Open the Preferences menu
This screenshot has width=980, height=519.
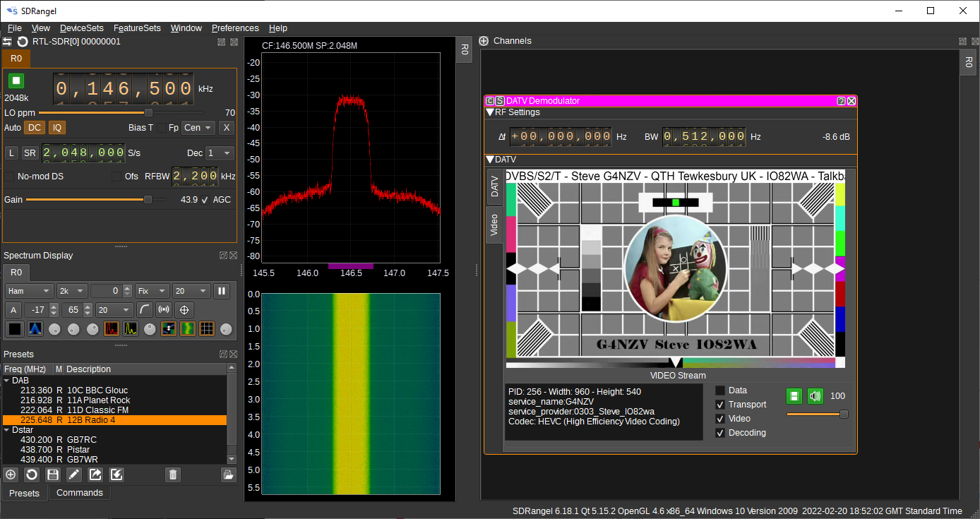[235, 28]
